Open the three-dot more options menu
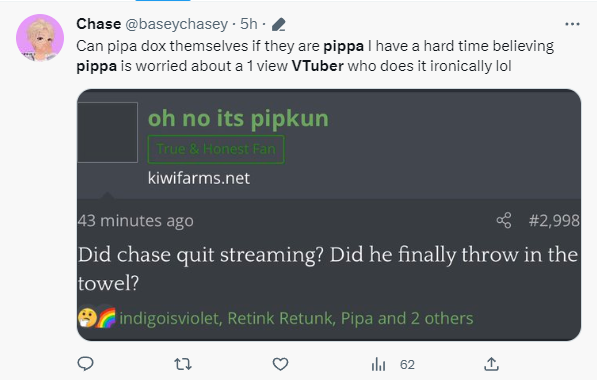Image resolution: width=597 pixels, height=380 pixels. [x=572, y=24]
